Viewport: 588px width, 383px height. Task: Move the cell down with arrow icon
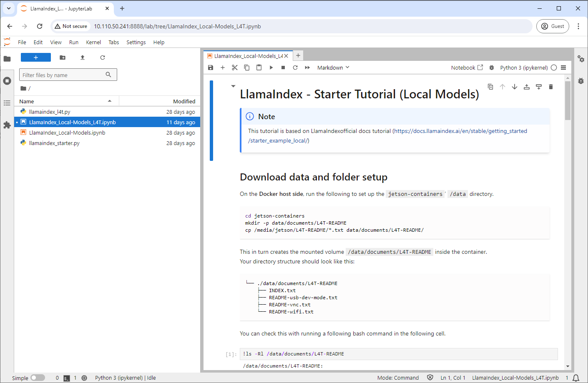coord(515,87)
